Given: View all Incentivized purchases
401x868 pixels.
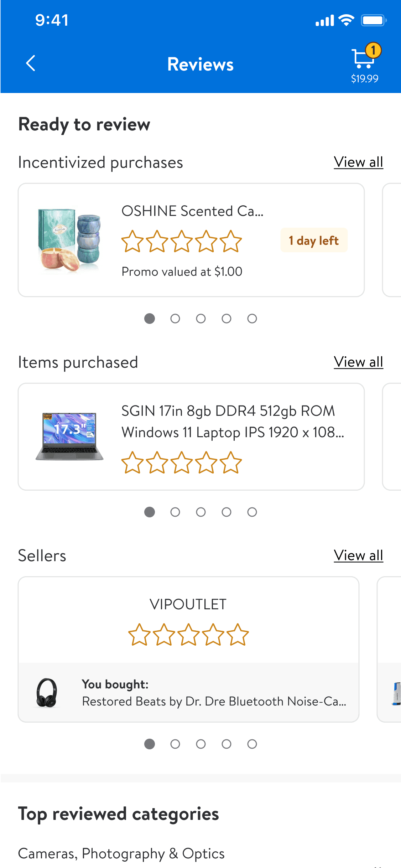Looking at the screenshot, I should pyautogui.click(x=358, y=162).
